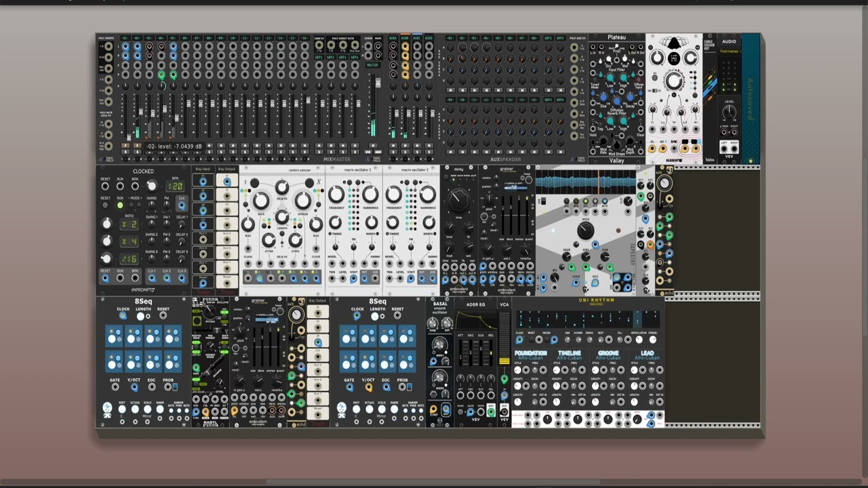Click the Clocked BPM display showing 120
The image size is (868, 488).
(176, 186)
